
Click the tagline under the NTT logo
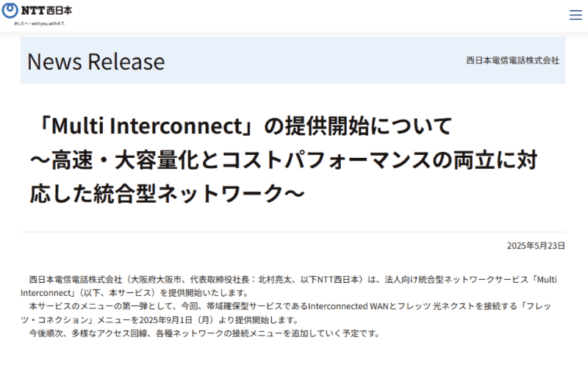pos(38,24)
